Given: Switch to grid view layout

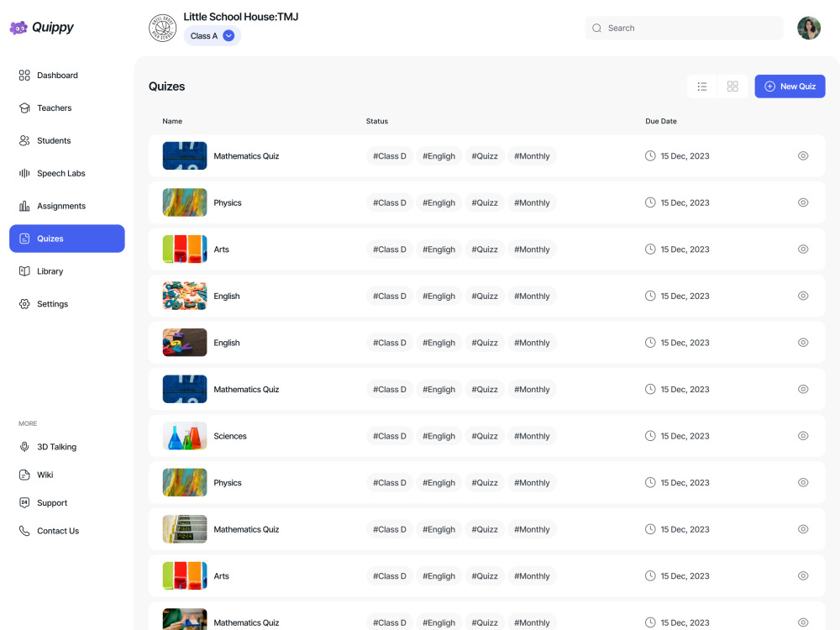Looking at the screenshot, I should 732,87.
